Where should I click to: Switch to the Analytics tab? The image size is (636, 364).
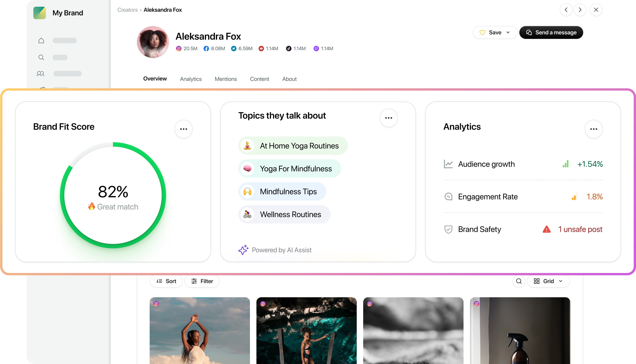click(x=191, y=79)
